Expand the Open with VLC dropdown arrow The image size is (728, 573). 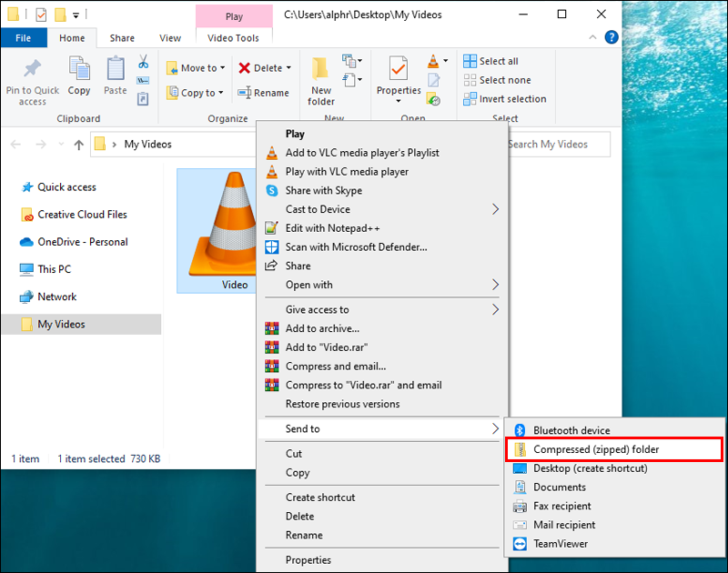(x=446, y=61)
